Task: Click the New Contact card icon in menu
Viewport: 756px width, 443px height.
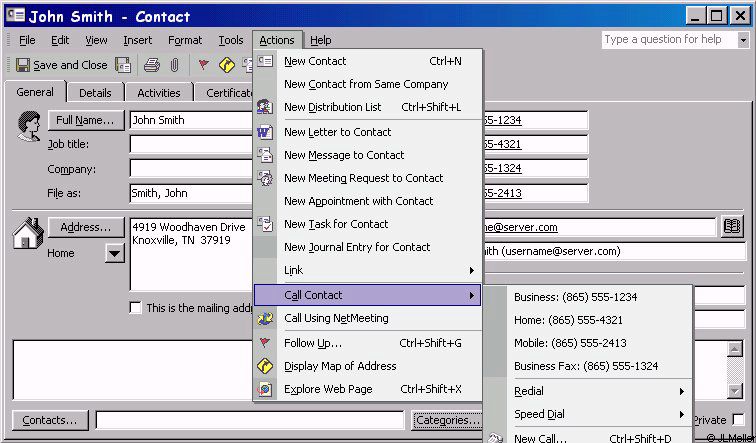Action: point(265,61)
